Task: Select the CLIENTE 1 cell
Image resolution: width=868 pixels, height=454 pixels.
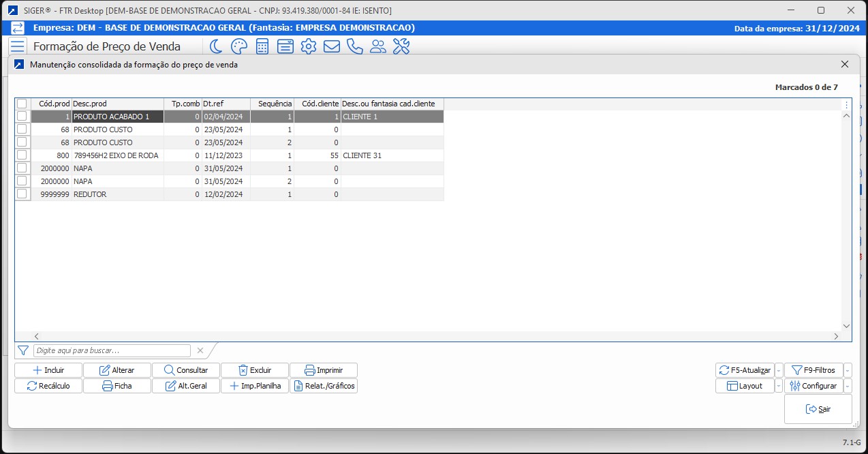Action: coord(392,117)
